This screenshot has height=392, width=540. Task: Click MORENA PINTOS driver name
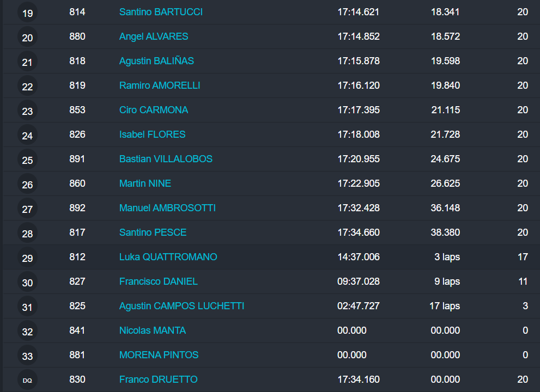tap(159, 355)
